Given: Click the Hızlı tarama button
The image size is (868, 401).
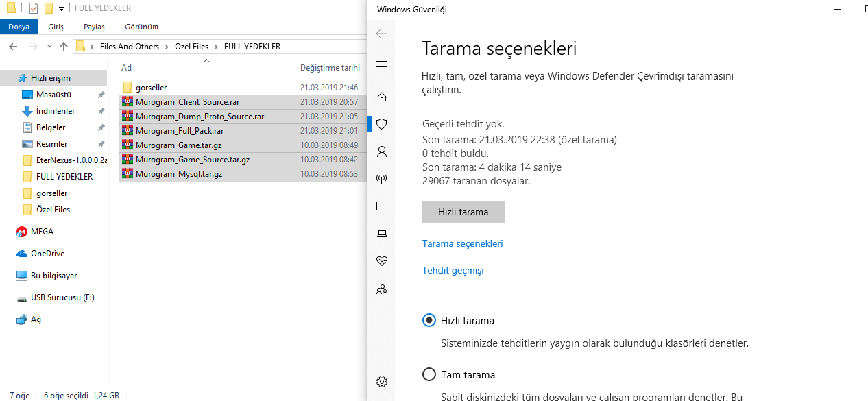Looking at the screenshot, I should pyautogui.click(x=463, y=212).
